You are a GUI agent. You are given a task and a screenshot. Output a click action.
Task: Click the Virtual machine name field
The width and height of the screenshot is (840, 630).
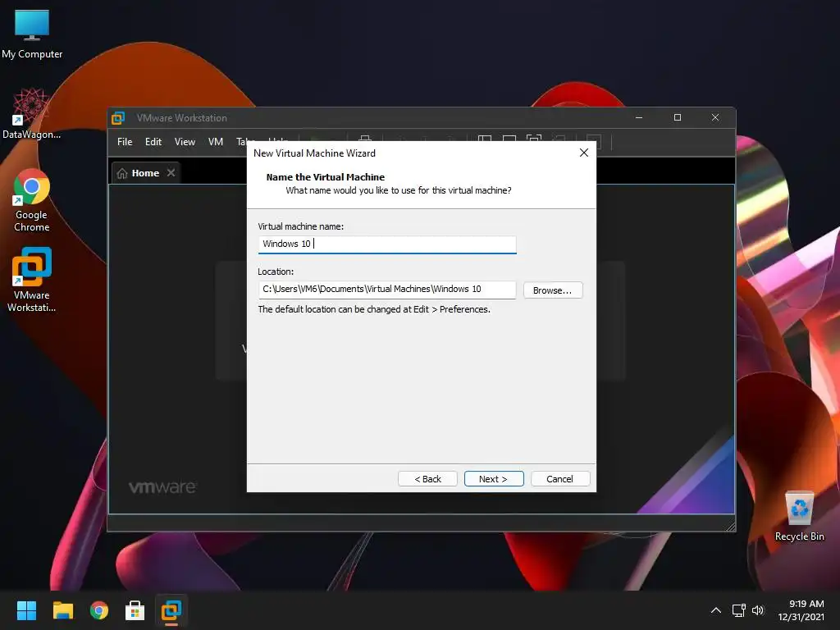click(x=387, y=244)
